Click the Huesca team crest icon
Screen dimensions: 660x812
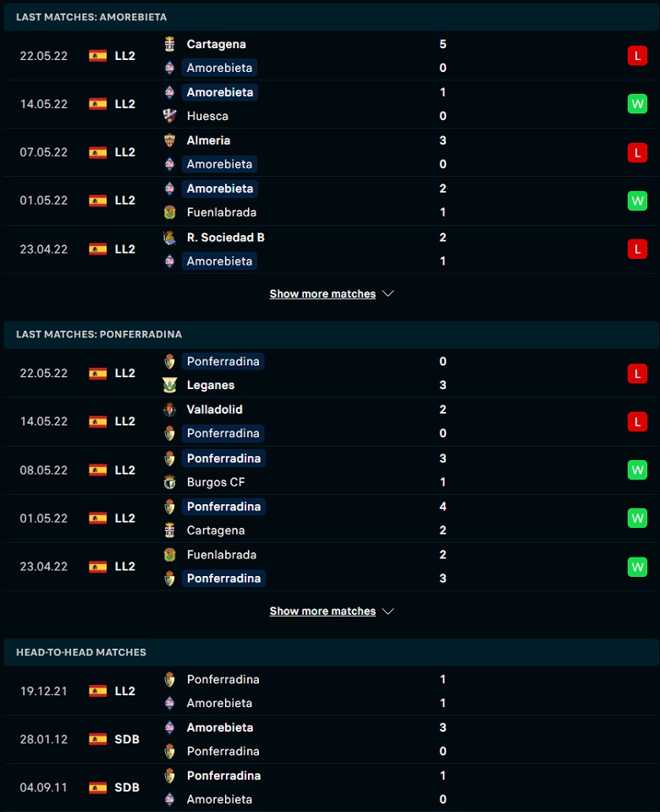click(x=169, y=116)
